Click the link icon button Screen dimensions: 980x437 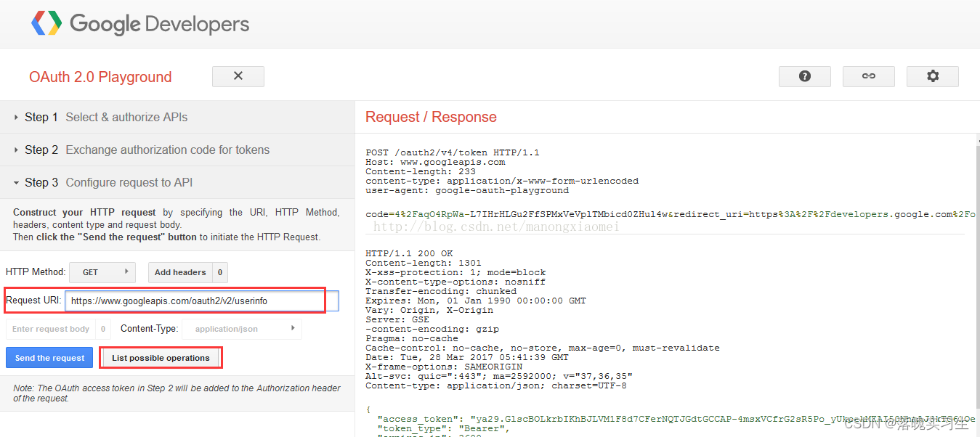[x=869, y=76]
